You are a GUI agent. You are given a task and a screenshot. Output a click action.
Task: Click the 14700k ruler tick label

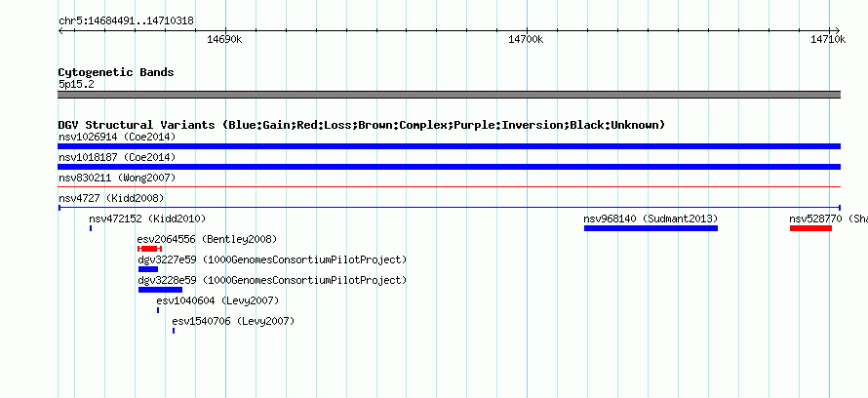point(526,39)
